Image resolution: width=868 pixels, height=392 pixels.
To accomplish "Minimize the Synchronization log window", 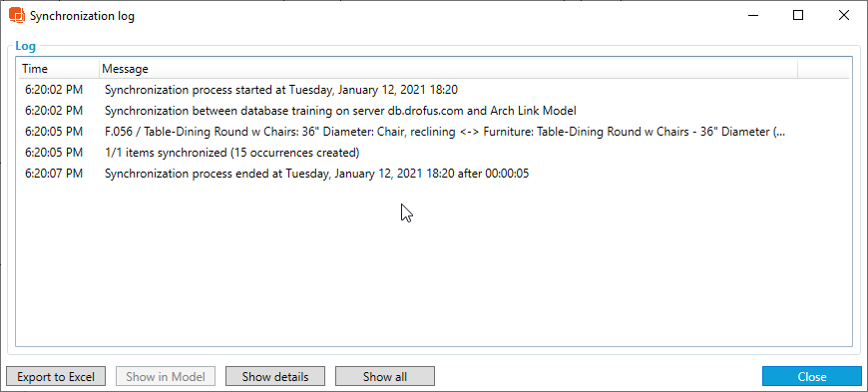I will coord(753,16).
